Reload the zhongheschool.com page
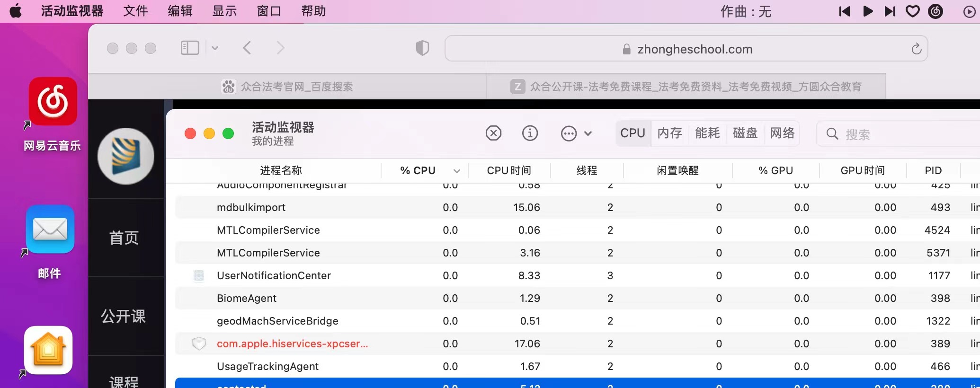Screen dimensions: 980x388 [916, 49]
